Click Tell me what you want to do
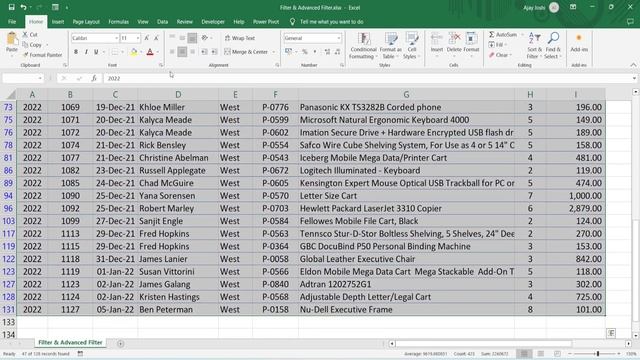Viewport: 640px width, 360px height. (331, 22)
